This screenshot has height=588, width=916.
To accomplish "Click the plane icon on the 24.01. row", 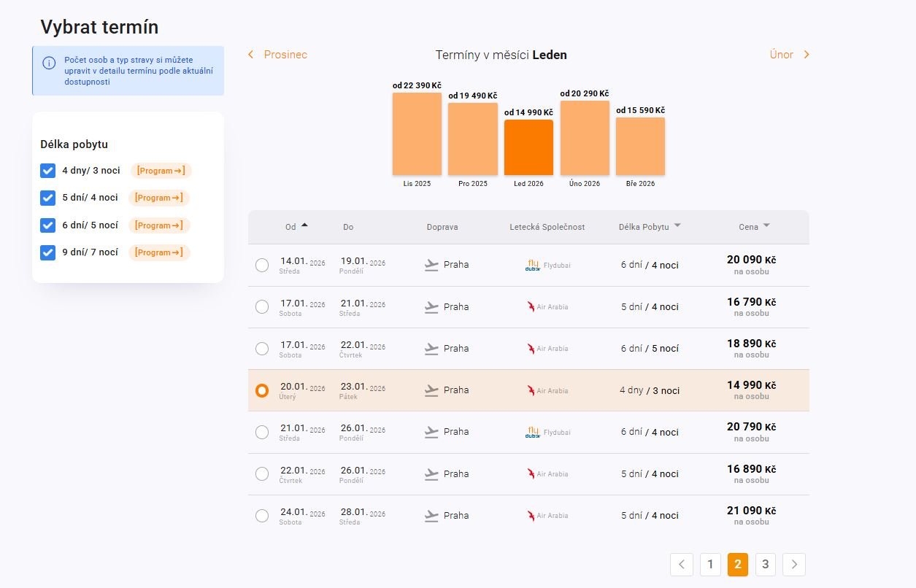I will click(x=431, y=516).
